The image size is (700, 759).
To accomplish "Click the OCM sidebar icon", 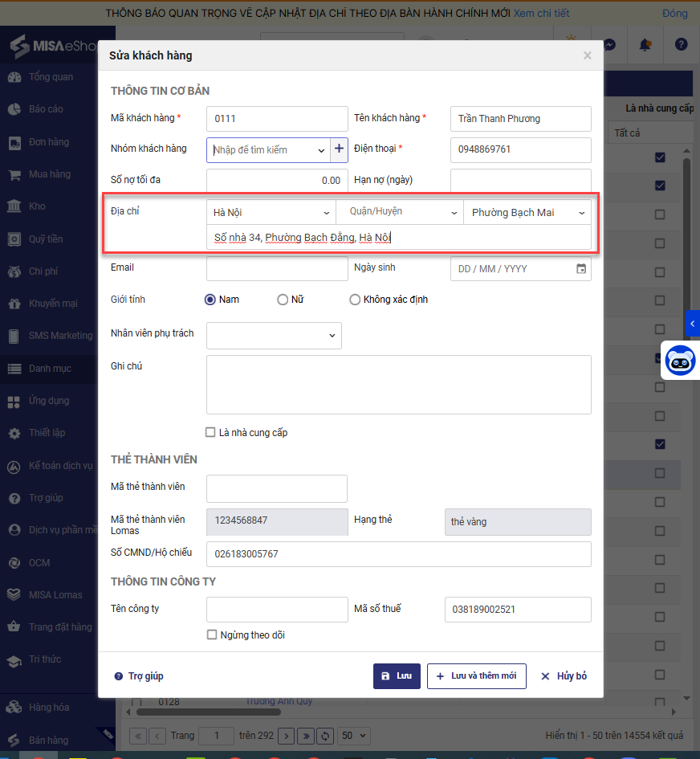I will 14,563.
